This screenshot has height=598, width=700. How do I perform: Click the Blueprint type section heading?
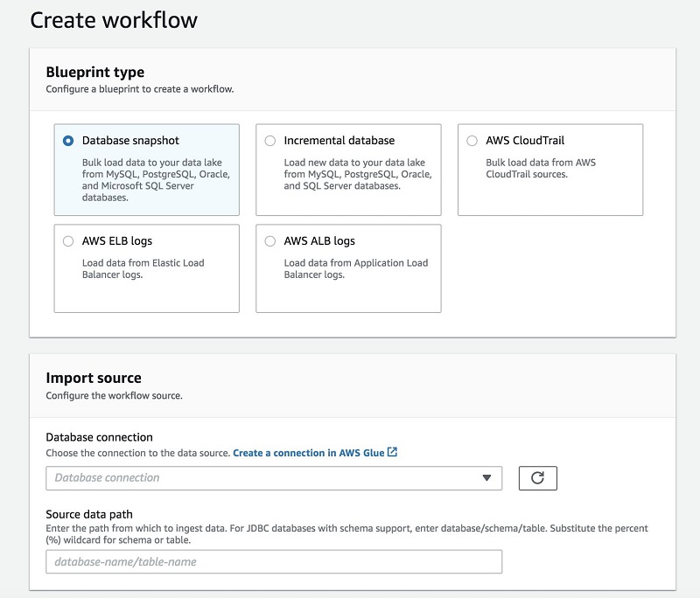pos(95,73)
